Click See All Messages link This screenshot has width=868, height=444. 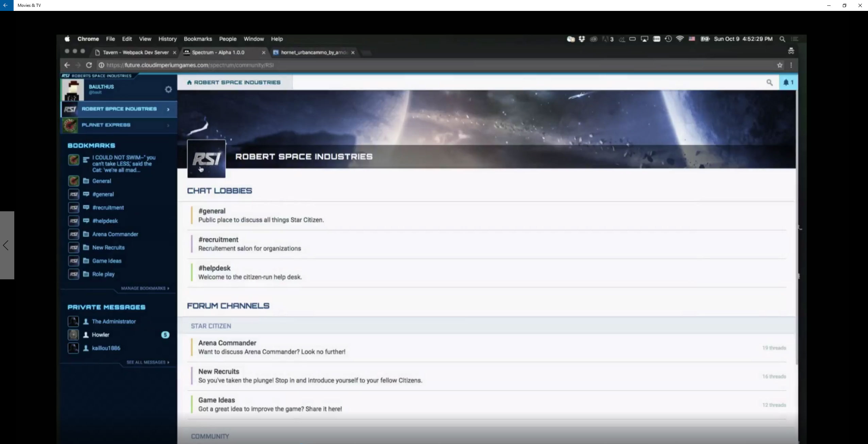pos(148,362)
